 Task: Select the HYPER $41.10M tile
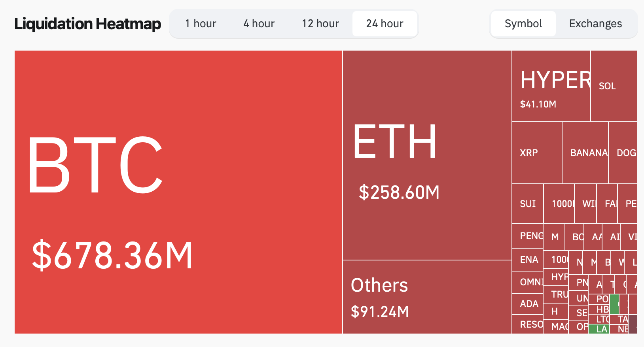(551, 86)
